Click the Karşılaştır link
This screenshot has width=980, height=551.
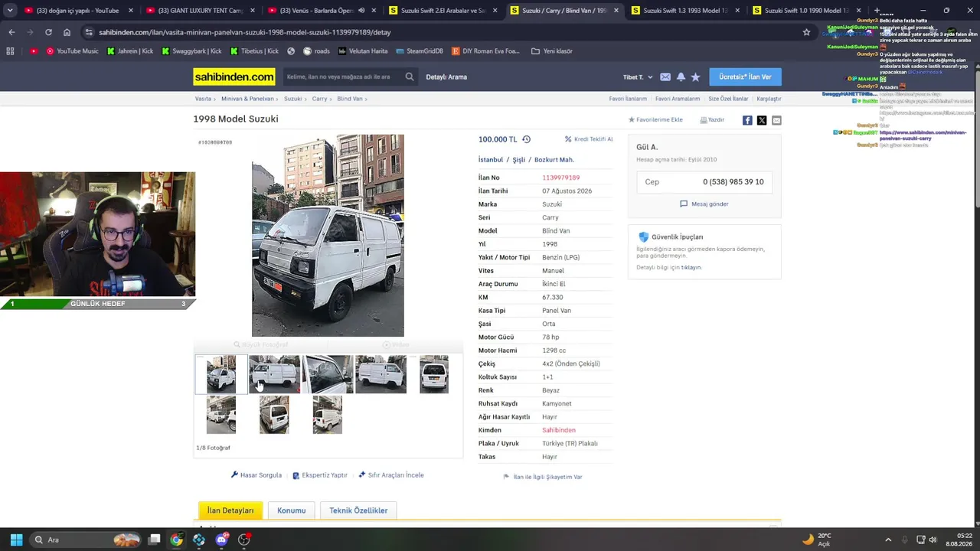coord(769,99)
